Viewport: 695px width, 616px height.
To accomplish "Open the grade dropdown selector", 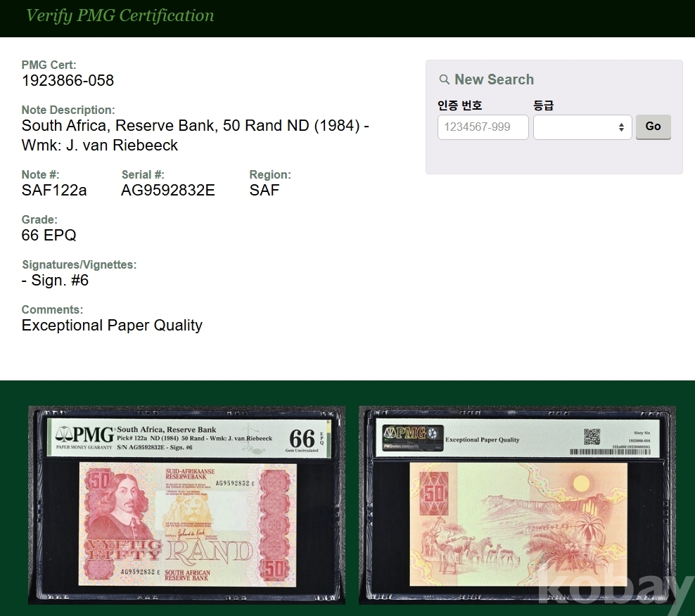I will coord(582,127).
